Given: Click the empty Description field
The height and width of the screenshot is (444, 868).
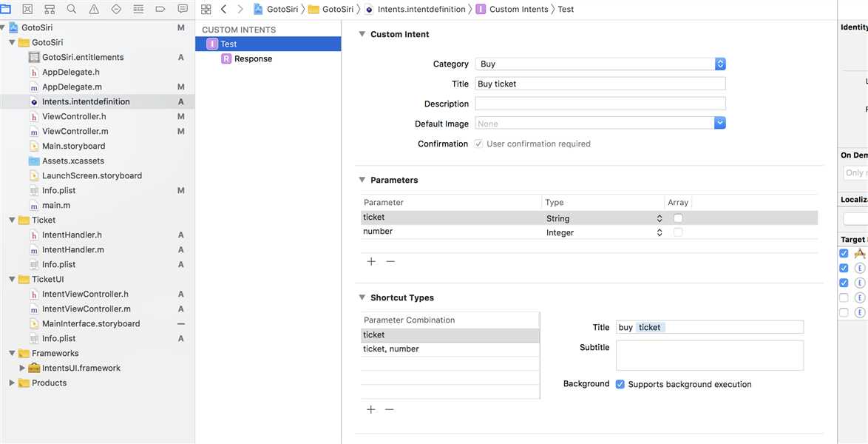Looking at the screenshot, I should [x=600, y=104].
